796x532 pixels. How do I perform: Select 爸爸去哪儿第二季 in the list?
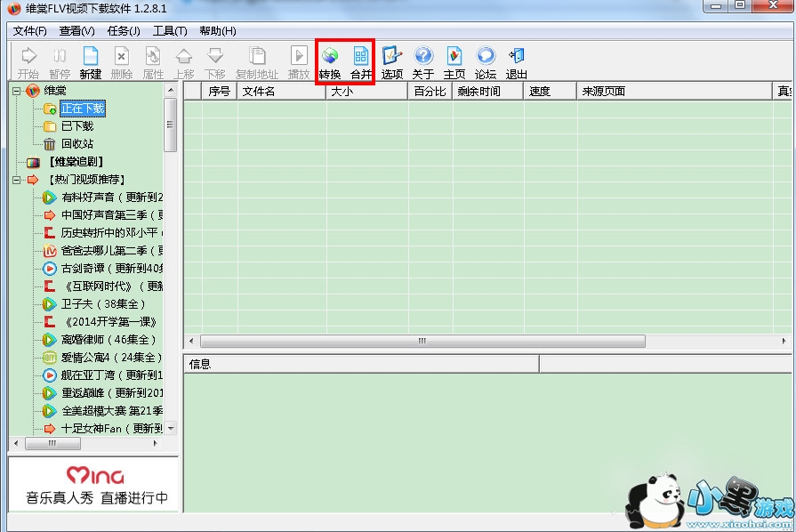point(112,250)
